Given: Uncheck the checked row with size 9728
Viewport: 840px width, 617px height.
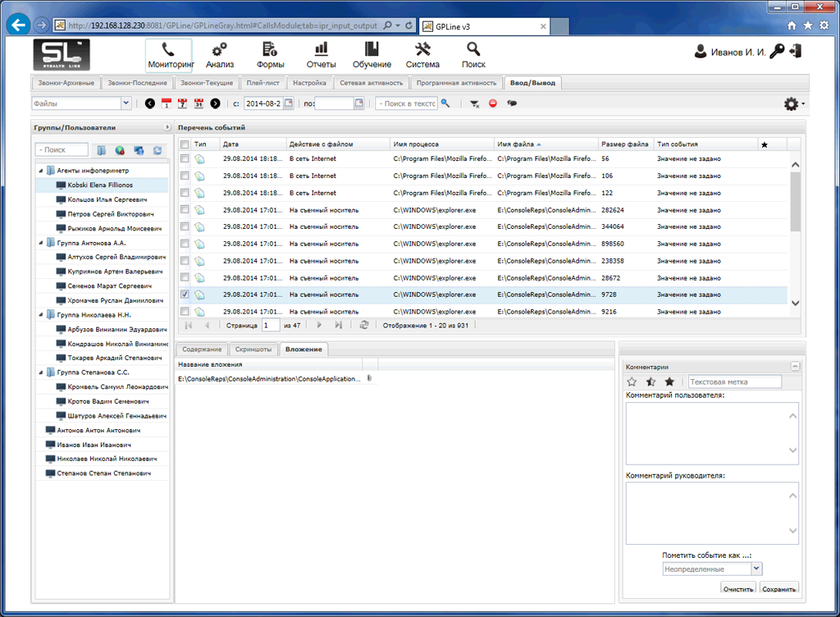Looking at the screenshot, I should point(185,295).
